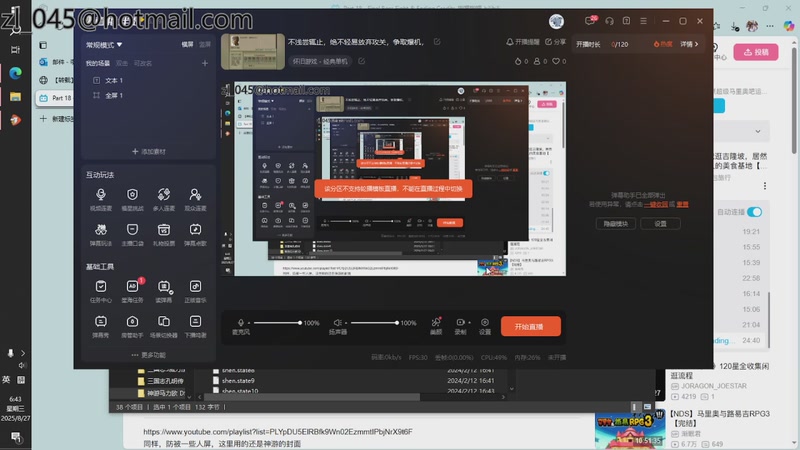This screenshot has width=800, height=450.
Task: Open the 观众连麦 audience link tool
Action: point(195,198)
